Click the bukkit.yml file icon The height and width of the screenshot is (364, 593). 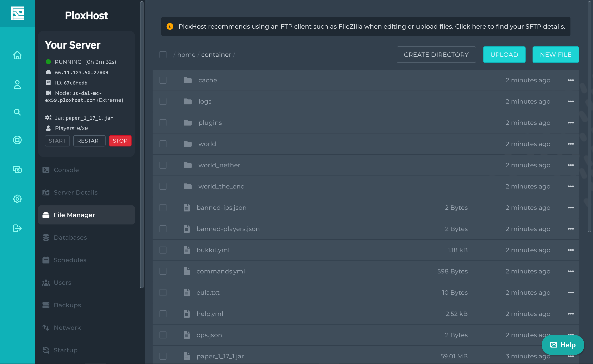187,250
